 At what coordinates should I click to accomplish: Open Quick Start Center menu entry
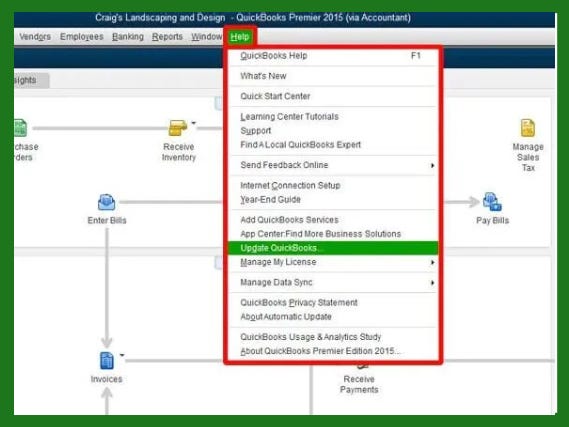333,97
